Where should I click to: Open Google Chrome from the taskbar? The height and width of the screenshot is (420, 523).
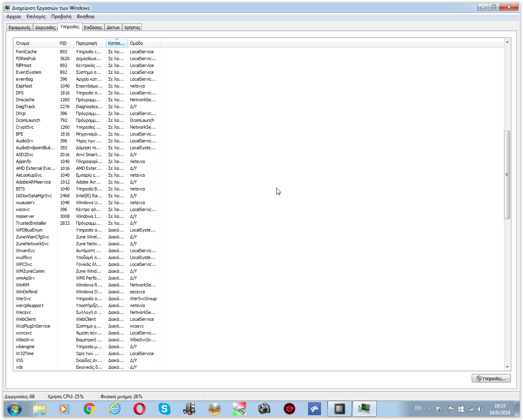coord(89,409)
